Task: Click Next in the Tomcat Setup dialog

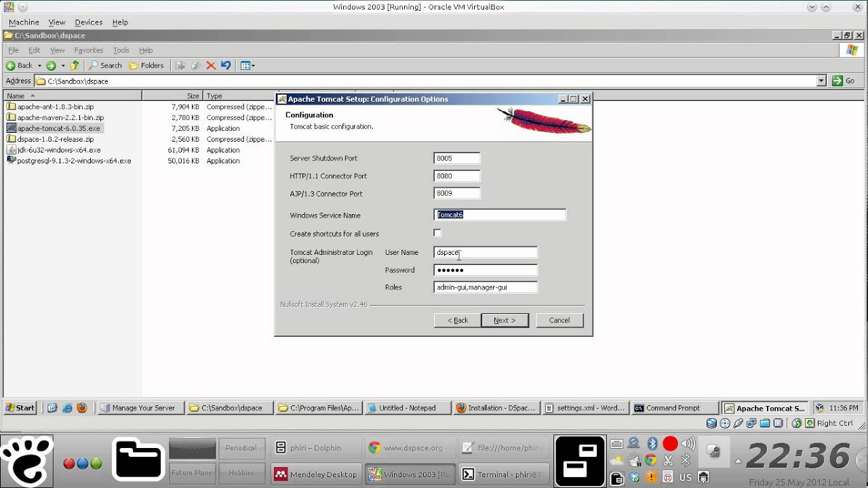Action: pyautogui.click(x=505, y=320)
